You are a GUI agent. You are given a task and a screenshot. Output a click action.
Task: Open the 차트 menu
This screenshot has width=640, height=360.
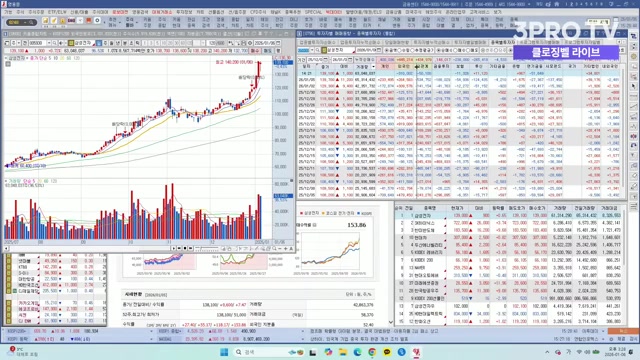[x=200, y=12]
